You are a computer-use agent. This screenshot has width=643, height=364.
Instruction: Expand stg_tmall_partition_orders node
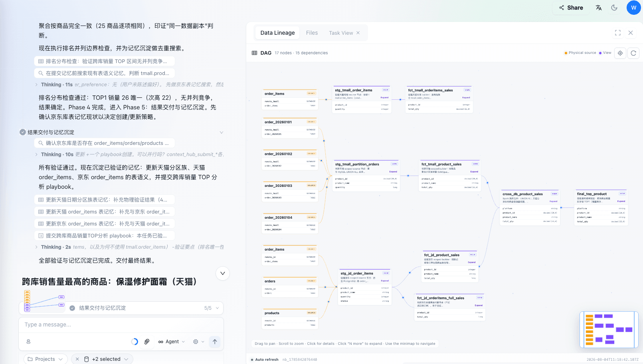[x=393, y=172]
